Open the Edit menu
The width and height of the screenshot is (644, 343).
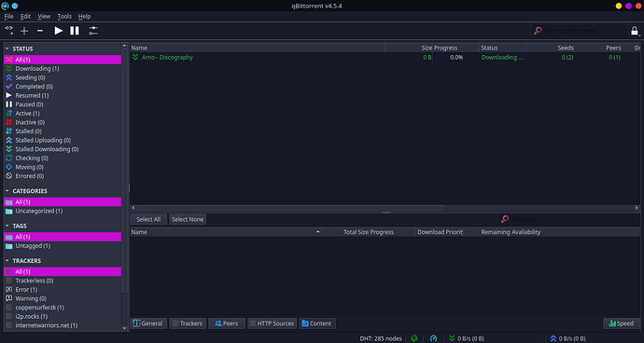(25, 17)
